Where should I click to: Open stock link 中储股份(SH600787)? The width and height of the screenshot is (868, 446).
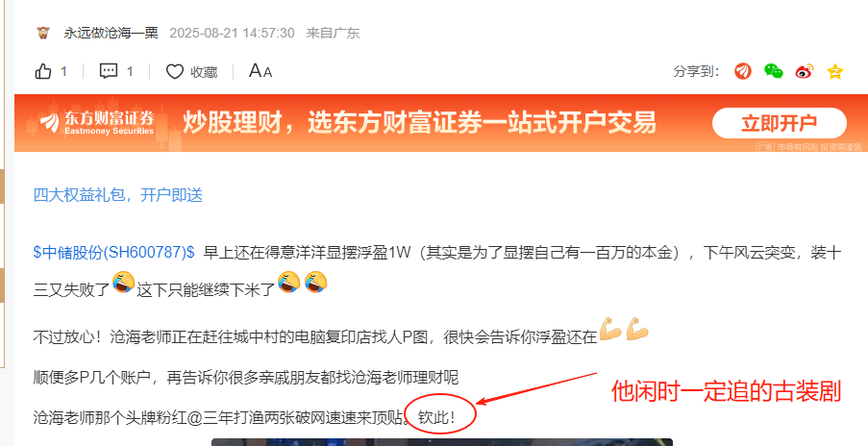click(x=114, y=253)
